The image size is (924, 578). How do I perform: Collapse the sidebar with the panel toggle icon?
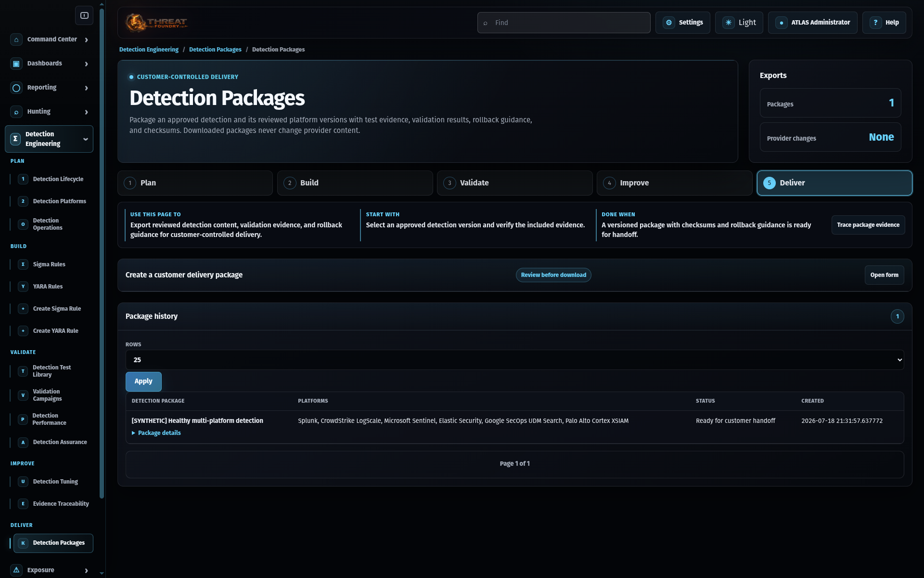[x=84, y=15]
